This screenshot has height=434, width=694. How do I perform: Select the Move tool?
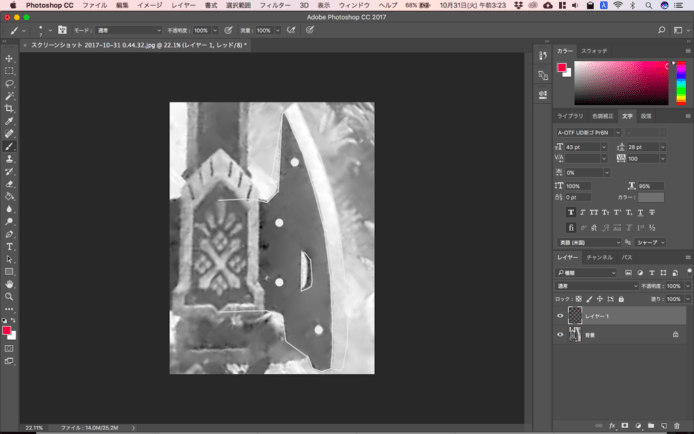9,59
